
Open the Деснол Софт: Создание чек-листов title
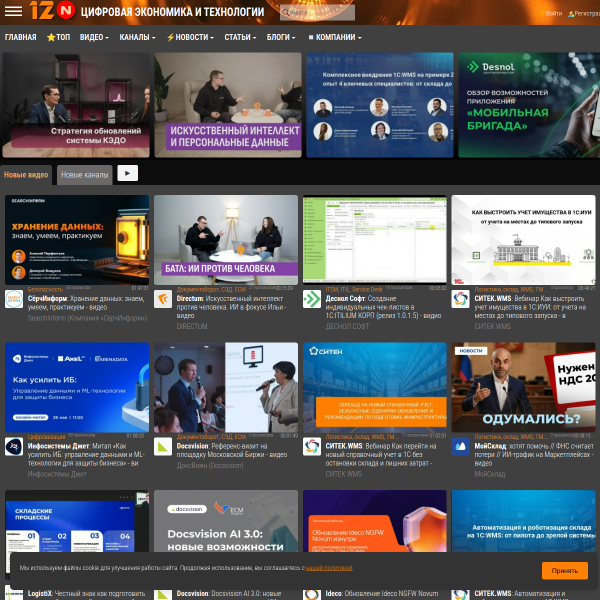[383, 307]
